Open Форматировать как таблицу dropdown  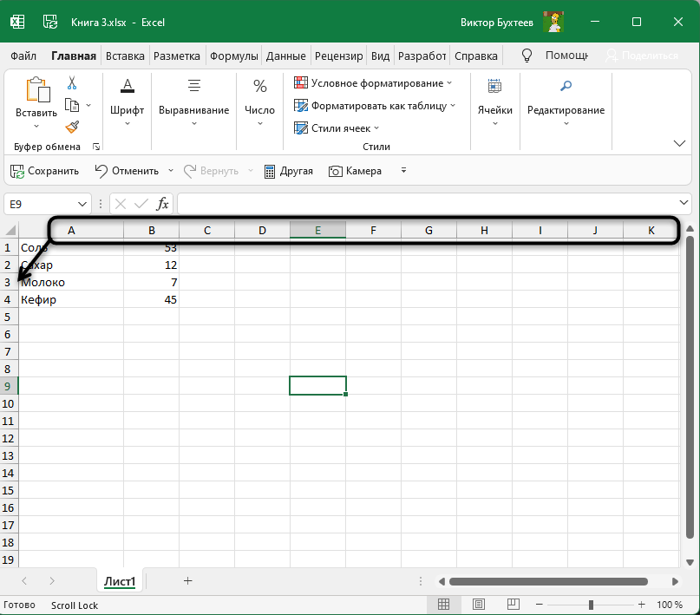coord(375,106)
